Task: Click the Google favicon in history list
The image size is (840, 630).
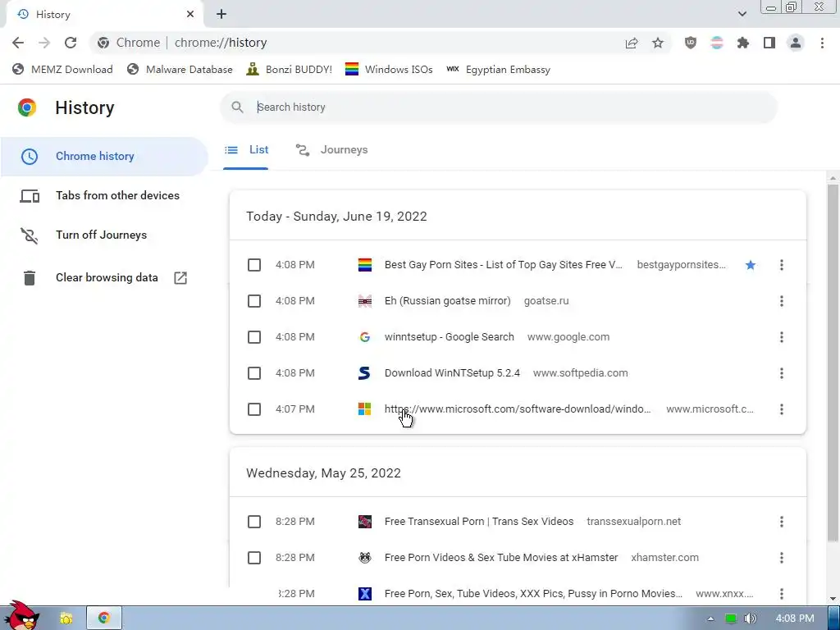Action: click(365, 337)
